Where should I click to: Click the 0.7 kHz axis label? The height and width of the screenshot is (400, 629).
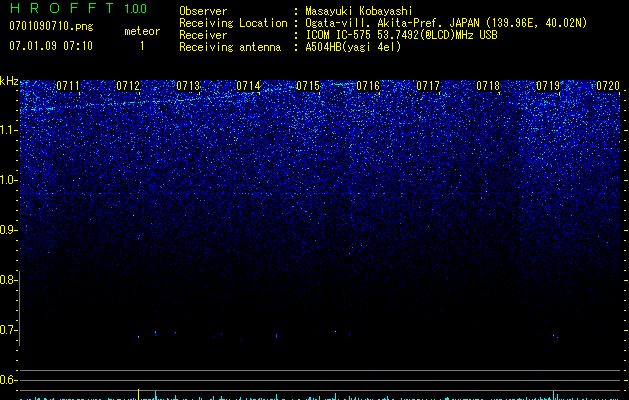(x=8, y=330)
